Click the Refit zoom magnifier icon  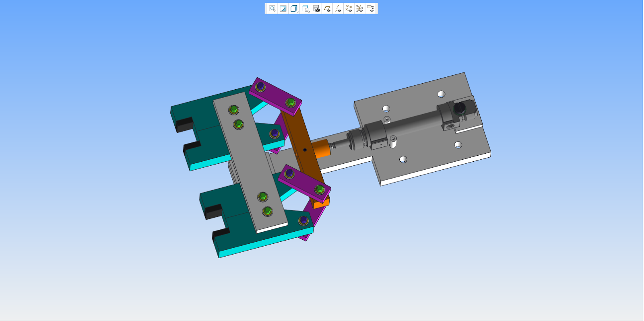[272, 8]
